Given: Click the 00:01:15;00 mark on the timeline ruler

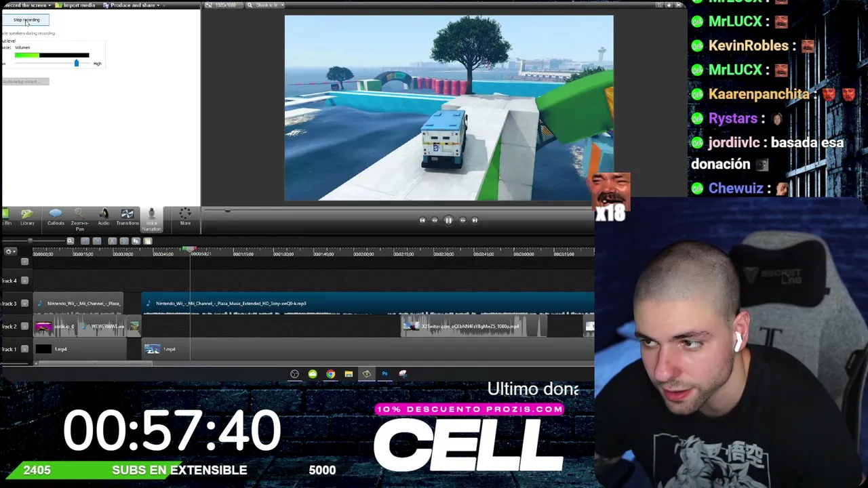Looking at the screenshot, I should (243, 254).
